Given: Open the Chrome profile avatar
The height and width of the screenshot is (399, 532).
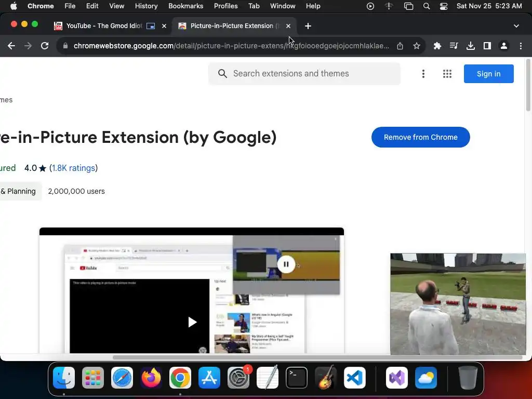Looking at the screenshot, I should tap(504, 46).
